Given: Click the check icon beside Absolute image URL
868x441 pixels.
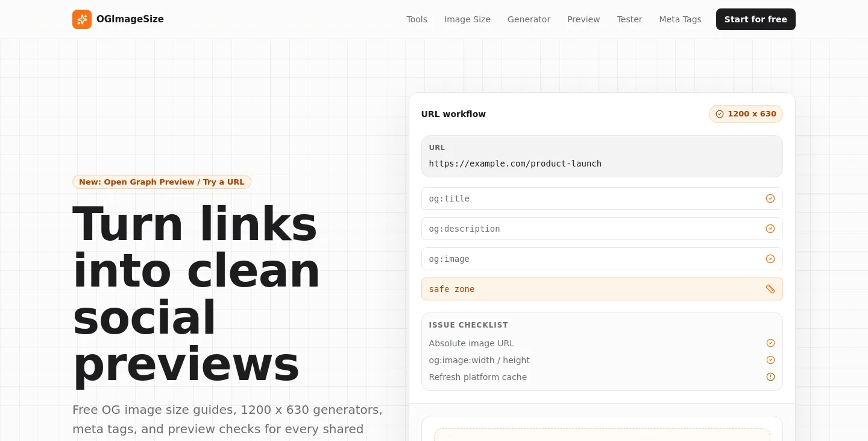Looking at the screenshot, I should (770, 343).
